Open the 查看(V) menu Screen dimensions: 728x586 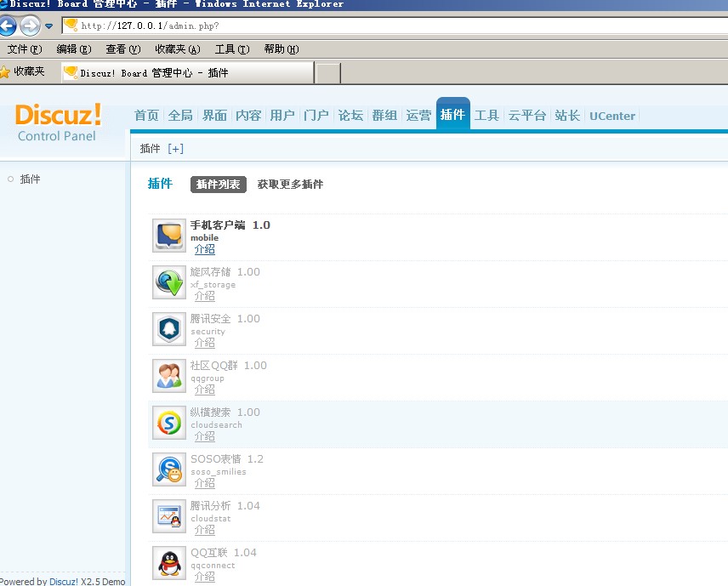point(123,49)
